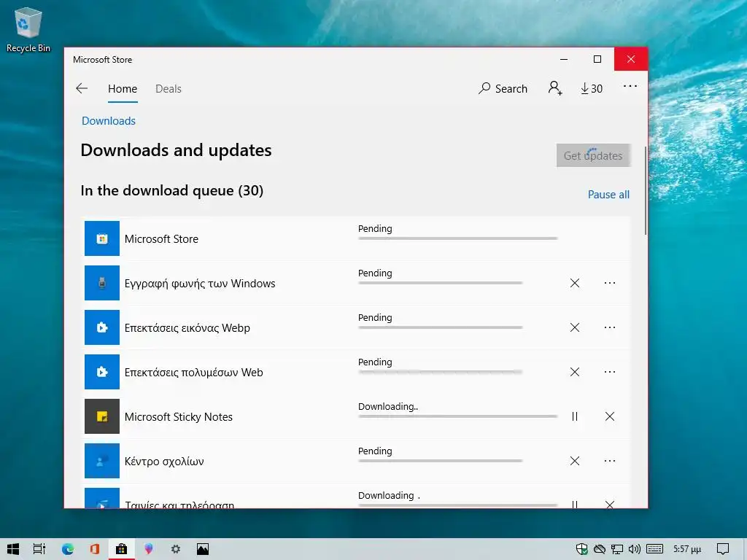Launch Microsoft Edge from the taskbar
The image size is (747, 560).
pos(68,549)
